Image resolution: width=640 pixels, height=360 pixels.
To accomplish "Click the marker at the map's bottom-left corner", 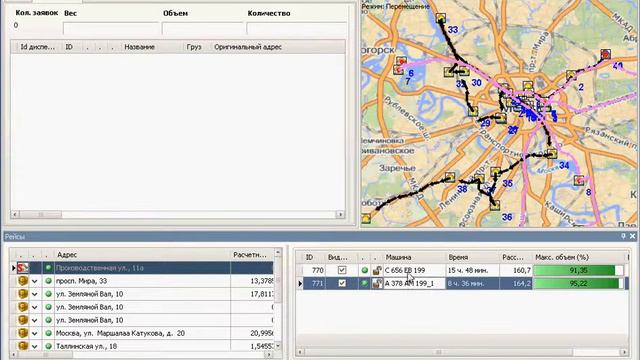I will 366,219.
